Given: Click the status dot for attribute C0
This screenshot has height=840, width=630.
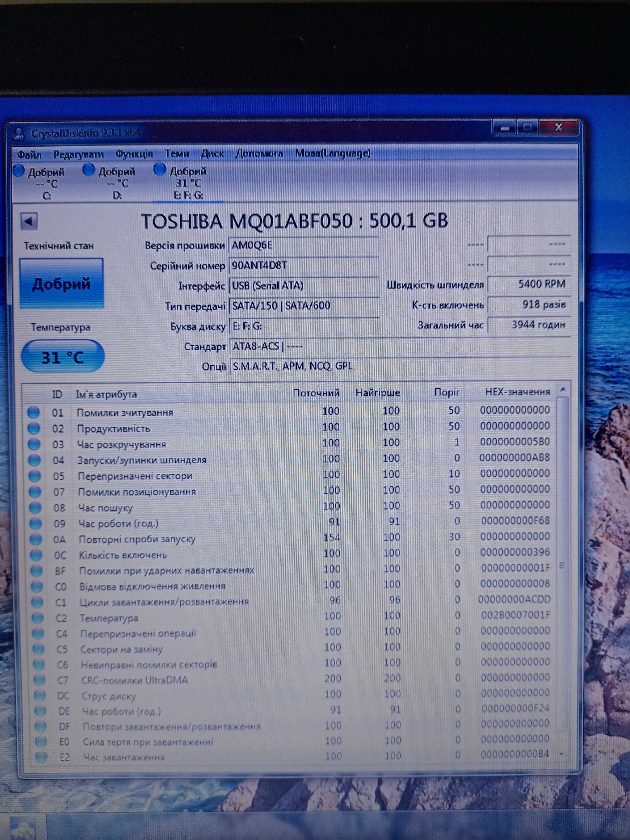Looking at the screenshot, I should click(37, 587).
